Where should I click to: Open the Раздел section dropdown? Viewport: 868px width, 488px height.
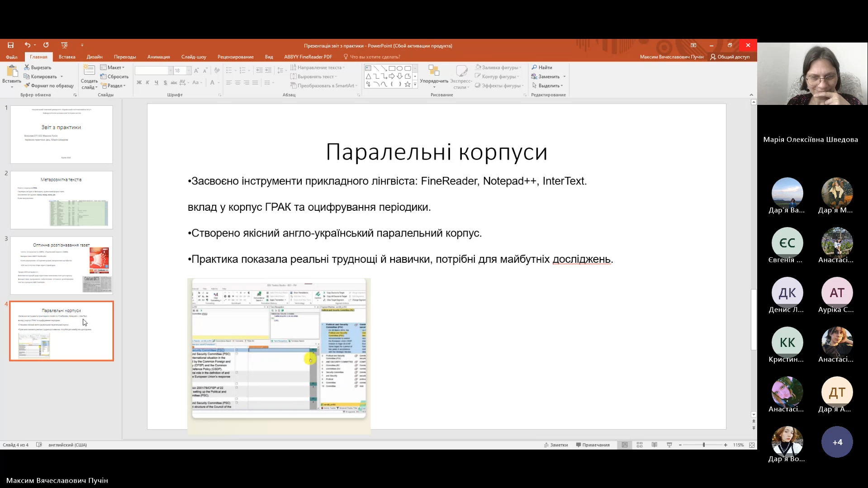[x=114, y=85]
